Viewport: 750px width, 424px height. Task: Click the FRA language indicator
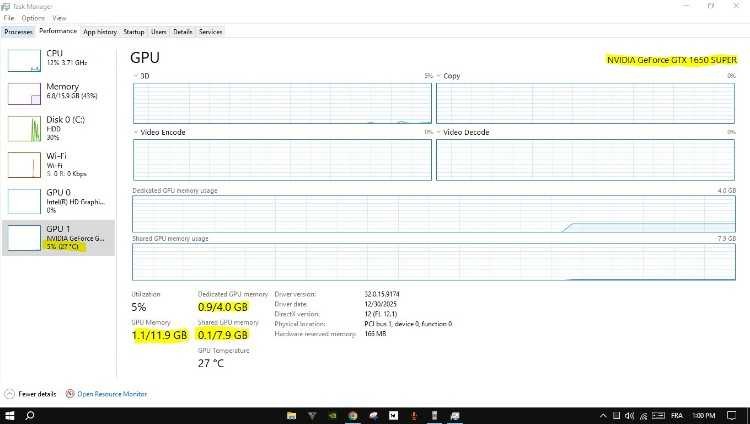pyautogui.click(x=677, y=416)
